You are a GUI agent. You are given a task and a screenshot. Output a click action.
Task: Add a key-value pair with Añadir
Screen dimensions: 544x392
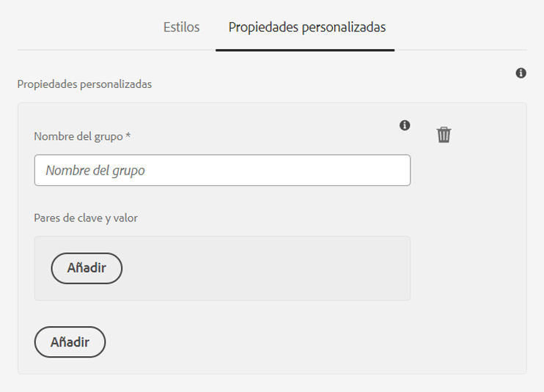[87, 268]
